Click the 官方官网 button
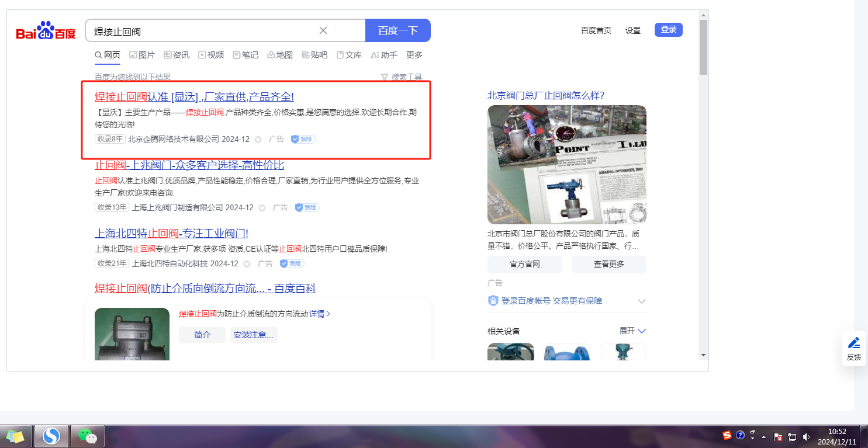 pos(525,265)
